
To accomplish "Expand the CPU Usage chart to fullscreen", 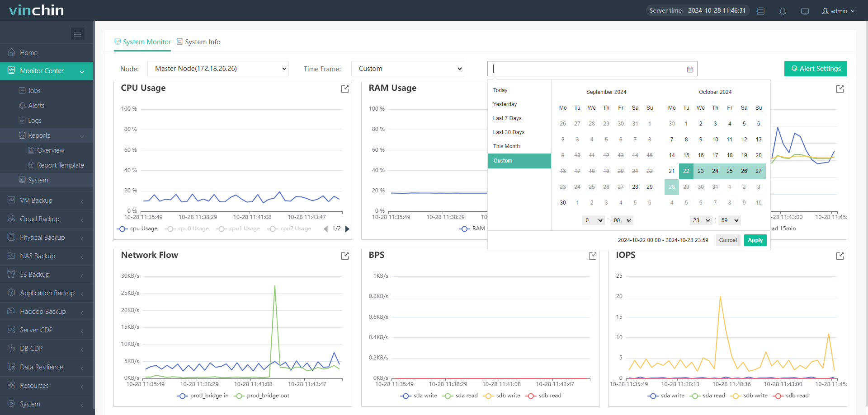I will click(345, 89).
